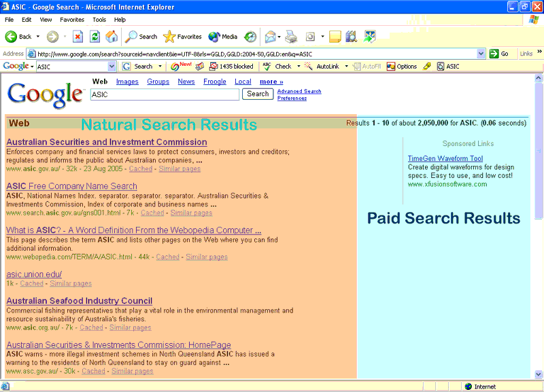Click the Edit page toolbar icon
Image resolution: width=544 pixels, height=392 pixels.
click(310, 37)
